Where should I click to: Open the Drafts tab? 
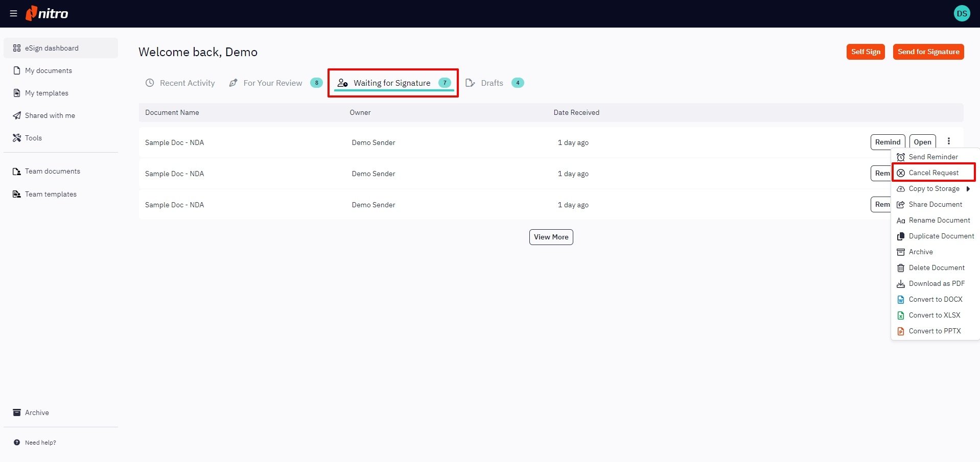pos(492,83)
